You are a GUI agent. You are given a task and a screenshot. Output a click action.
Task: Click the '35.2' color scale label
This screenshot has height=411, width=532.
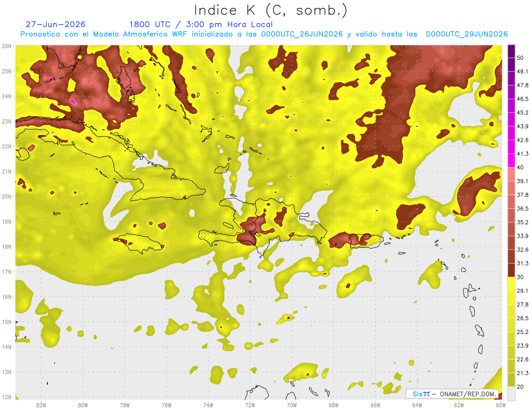click(523, 222)
